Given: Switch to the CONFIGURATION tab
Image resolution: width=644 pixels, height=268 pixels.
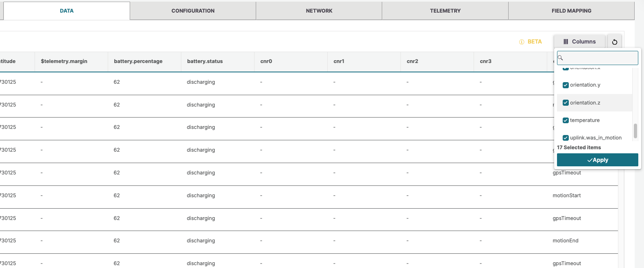Looking at the screenshot, I should [193, 11].
